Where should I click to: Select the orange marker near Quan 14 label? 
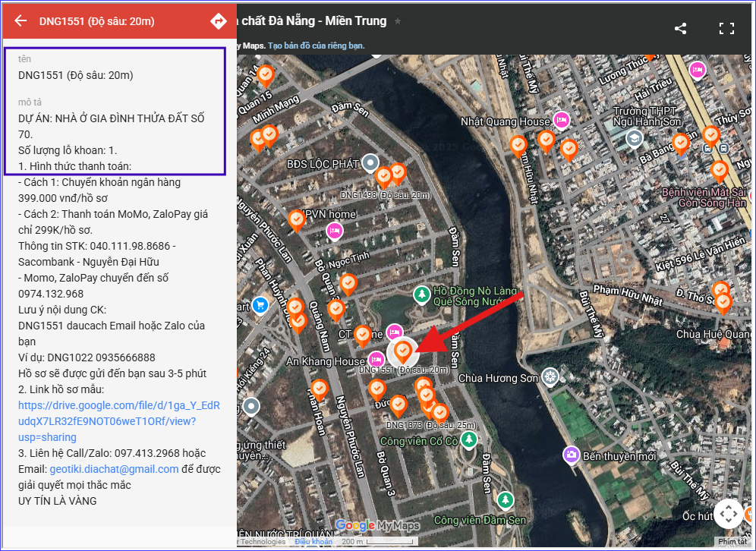pyautogui.click(x=265, y=76)
